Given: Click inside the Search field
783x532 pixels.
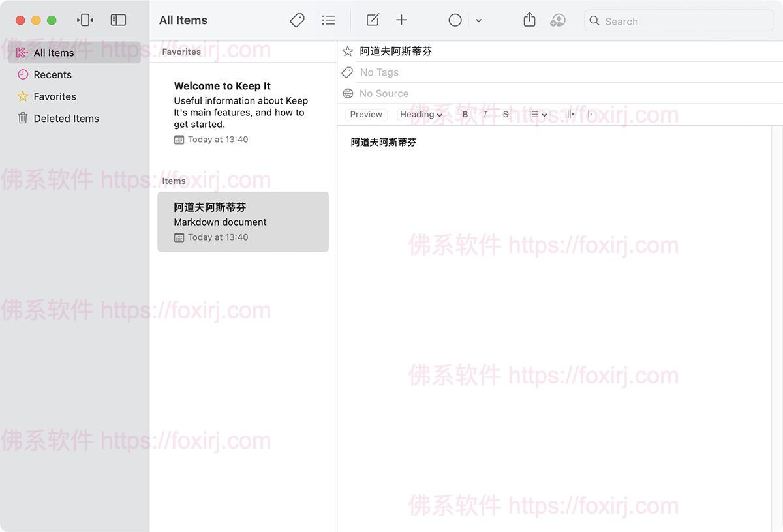Looking at the screenshot, I should click(x=679, y=20).
